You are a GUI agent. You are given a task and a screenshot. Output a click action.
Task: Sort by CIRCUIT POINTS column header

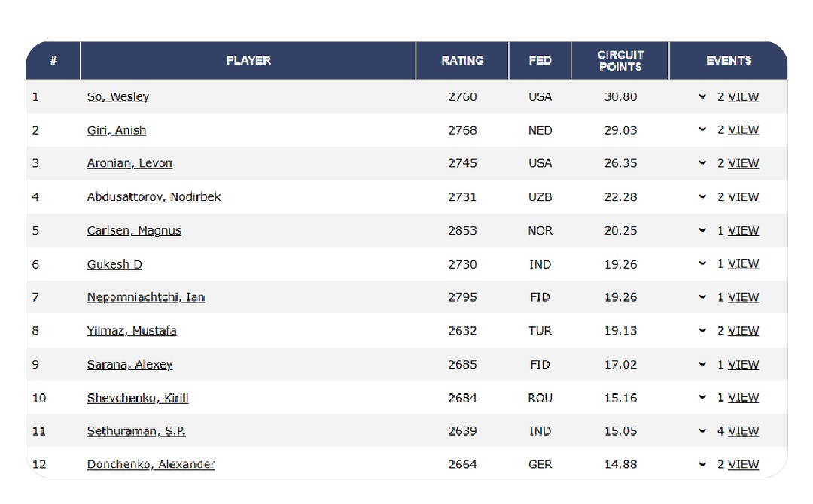pos(620,61)
